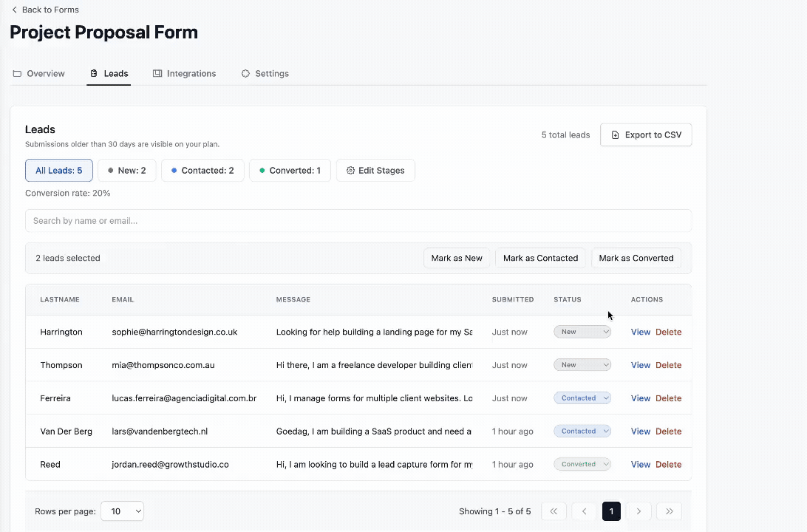Filter leads by Converted: 1
This screenshot has height=532, width=807.
290,170
